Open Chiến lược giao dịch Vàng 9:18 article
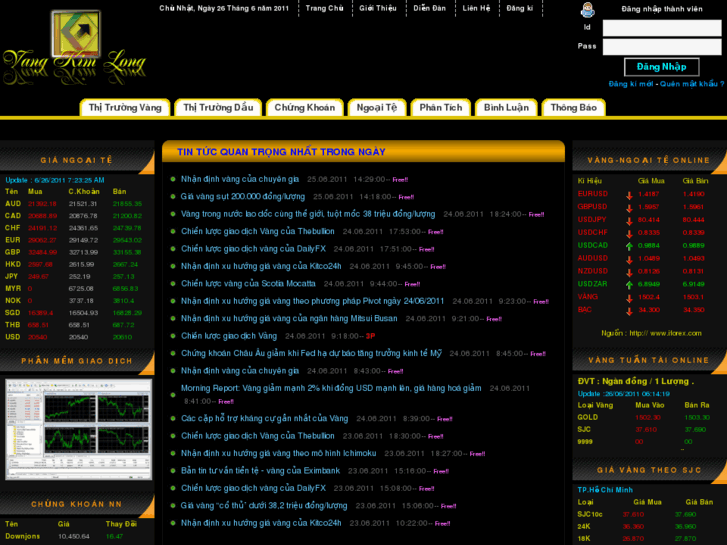The image size is (727, 545). 229,336
